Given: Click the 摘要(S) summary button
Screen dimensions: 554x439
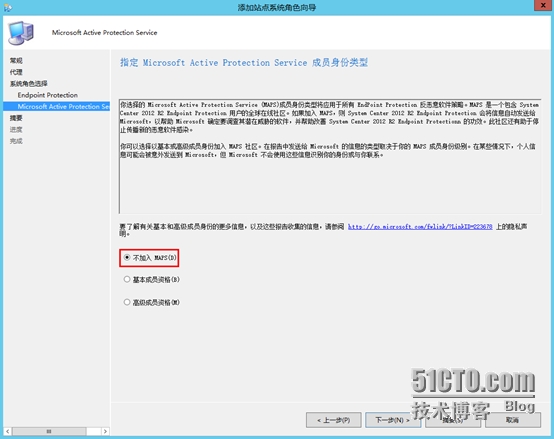Looking at the screenshot, I should (453, 420).
